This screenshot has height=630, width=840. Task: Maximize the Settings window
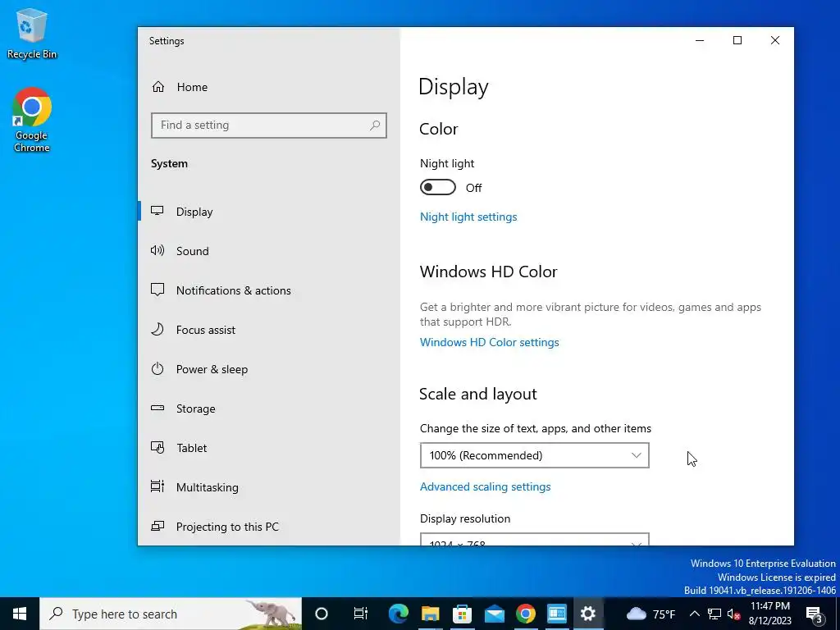[x=737, y=41]
